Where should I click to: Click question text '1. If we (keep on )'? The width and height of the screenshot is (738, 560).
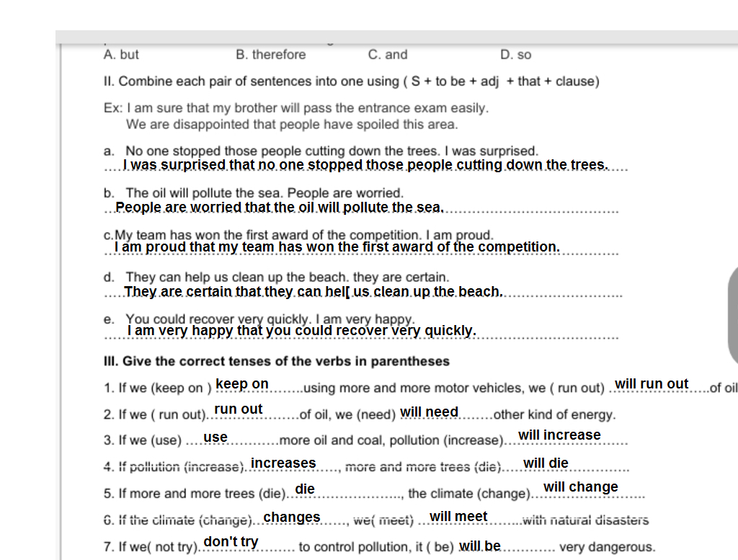pyautogui.click(x=158, y=388)
